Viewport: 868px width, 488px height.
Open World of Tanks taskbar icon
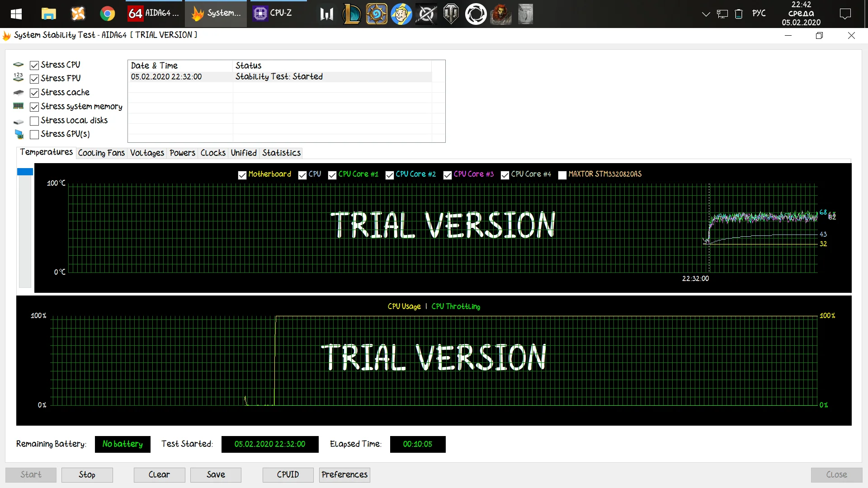(451, 14)
